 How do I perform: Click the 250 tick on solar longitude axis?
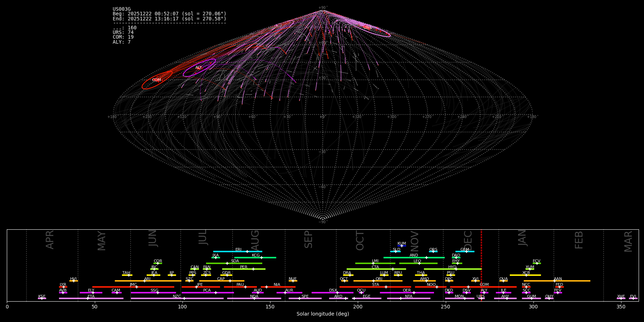coord(445,307)
